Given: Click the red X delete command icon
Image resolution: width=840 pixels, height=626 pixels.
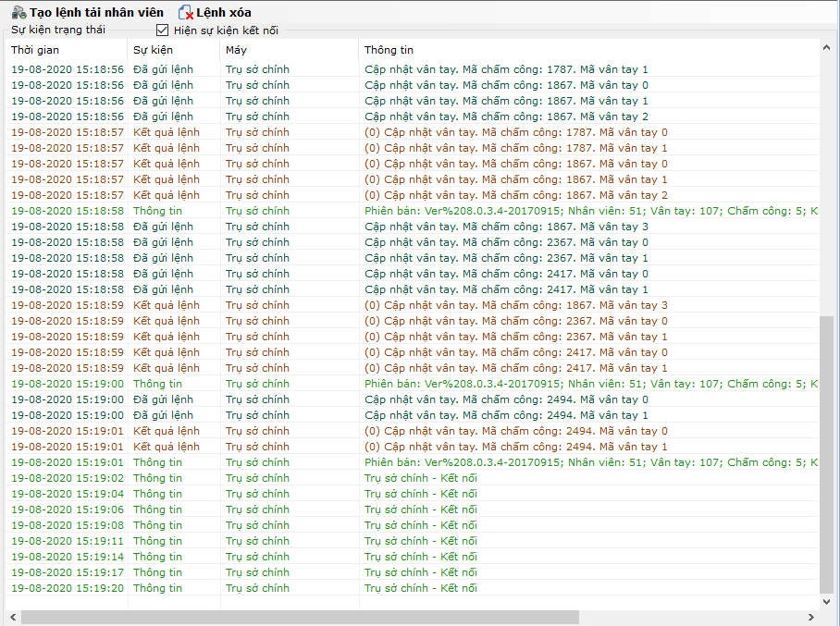Looking at the screenshot, I should [186, 13].
